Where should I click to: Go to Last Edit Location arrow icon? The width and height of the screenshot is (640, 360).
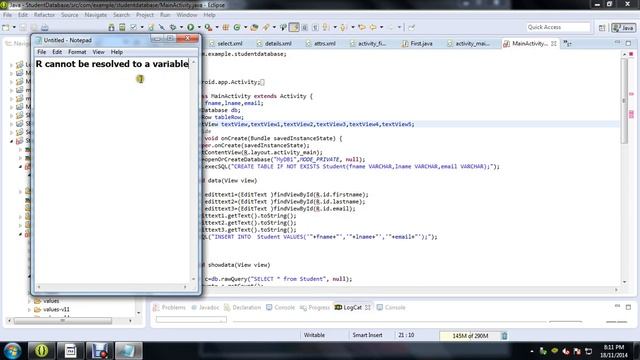pos(362,27)
